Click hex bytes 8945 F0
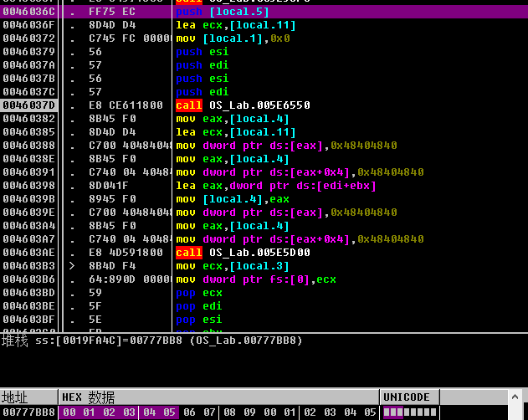 click(112, 199)
